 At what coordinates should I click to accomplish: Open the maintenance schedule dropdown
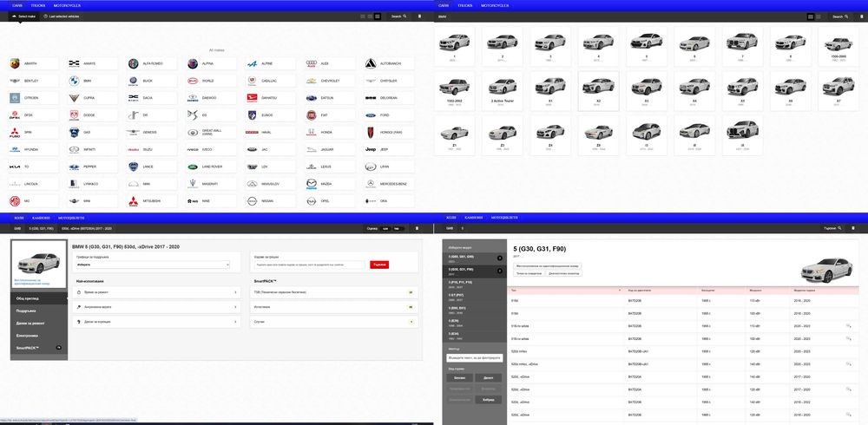point(153,265)
